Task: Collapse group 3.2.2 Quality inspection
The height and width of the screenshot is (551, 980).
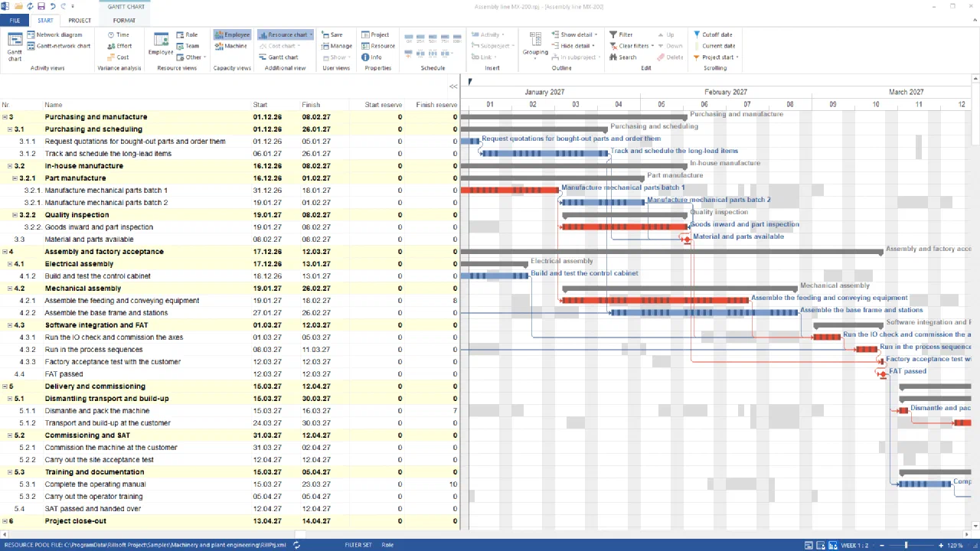Action: (17, 215)
